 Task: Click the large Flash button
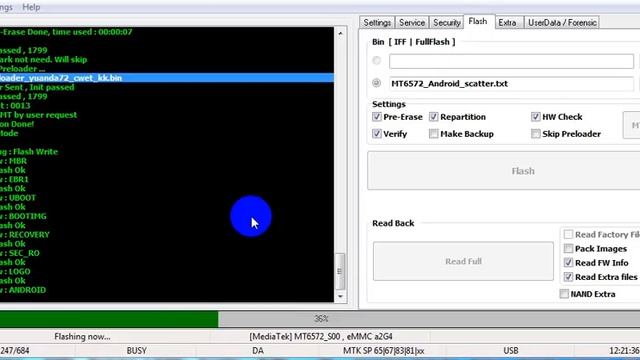[x=504, y=171]
